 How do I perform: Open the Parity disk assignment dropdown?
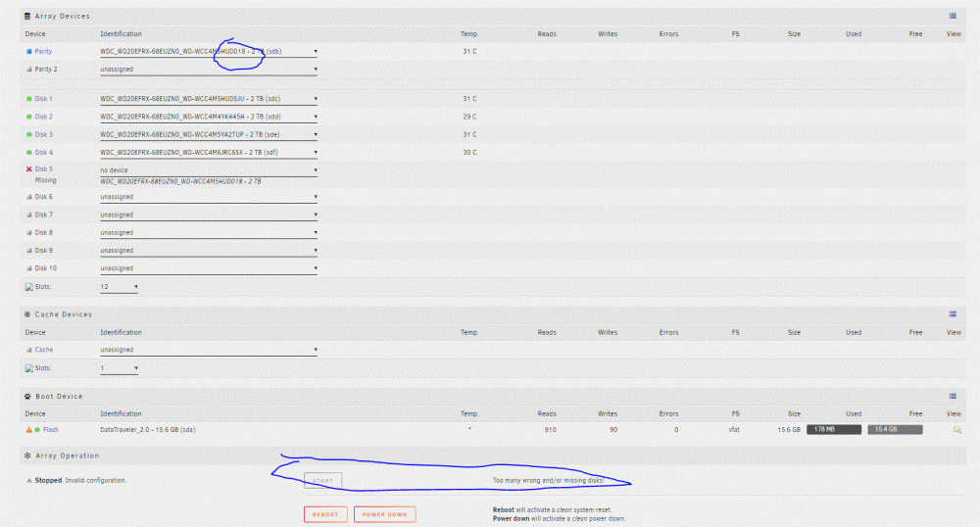209,52
